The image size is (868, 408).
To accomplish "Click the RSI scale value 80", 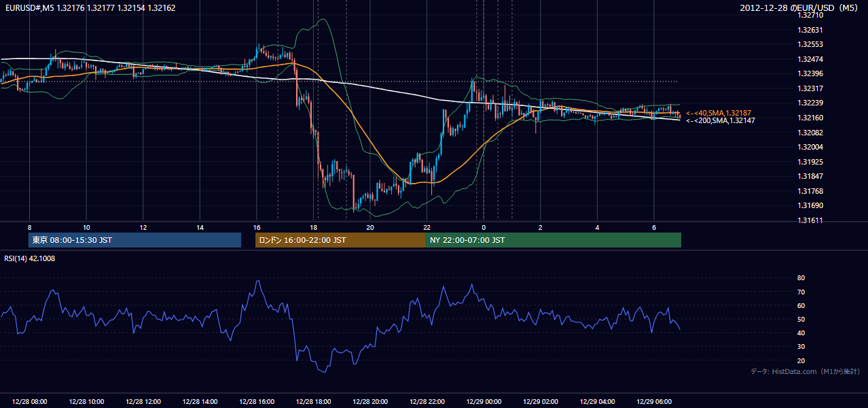I will pos(801,278).
